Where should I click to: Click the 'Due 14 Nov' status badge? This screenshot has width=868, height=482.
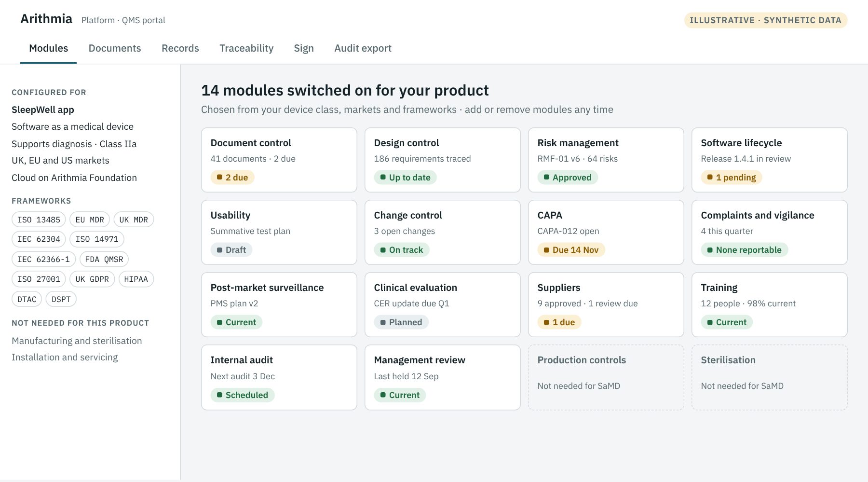[x=571, y=250]
